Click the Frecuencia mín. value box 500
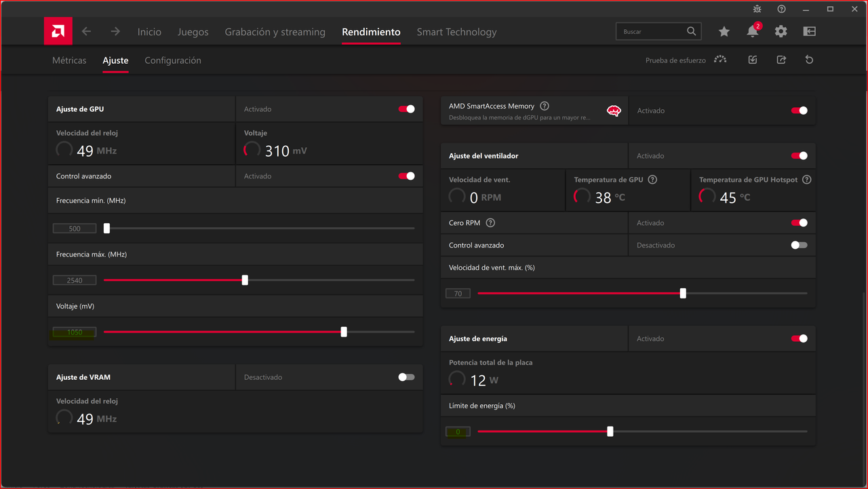 [x=75, y=229]
